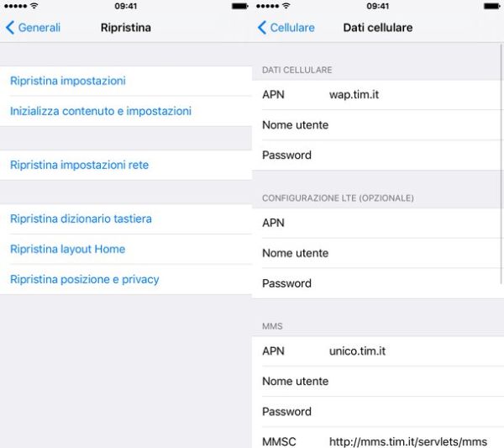The width and height of the screenshot is (504, 448).
Task: Focus Password field under Dati cellulare
Action: point(378,155)
